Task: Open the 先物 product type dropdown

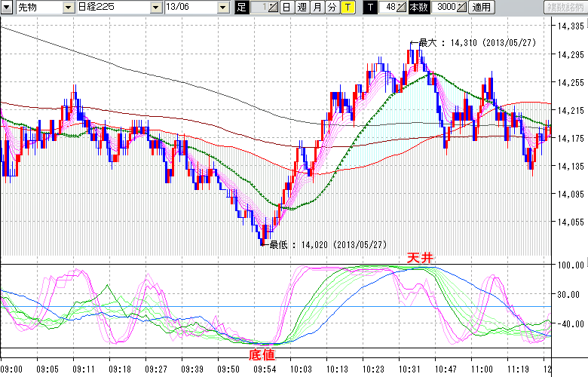Action: point(69,8)
